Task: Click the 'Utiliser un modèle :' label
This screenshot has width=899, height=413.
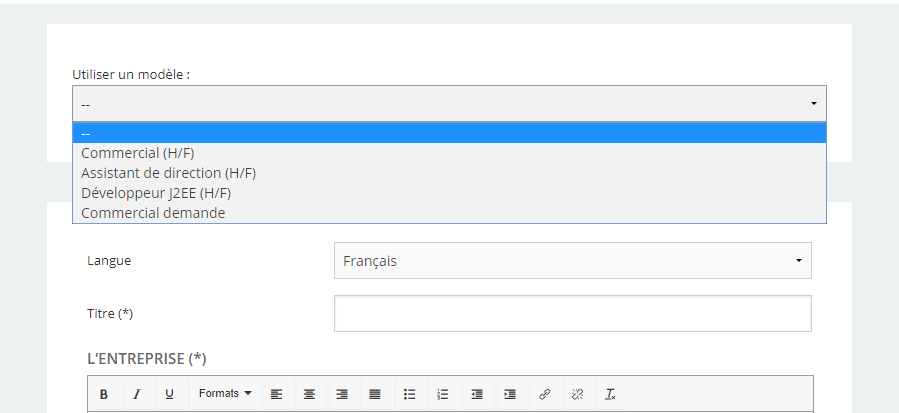Action: [131, 75]
